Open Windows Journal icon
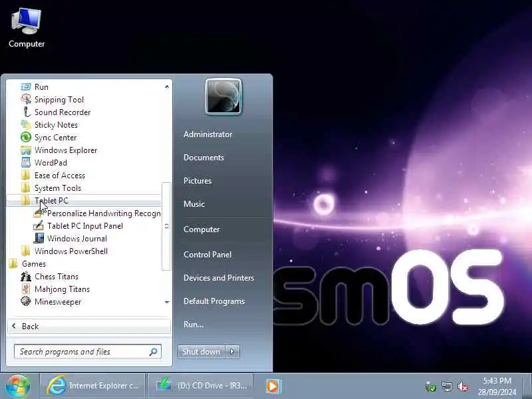 click(39, 238)
